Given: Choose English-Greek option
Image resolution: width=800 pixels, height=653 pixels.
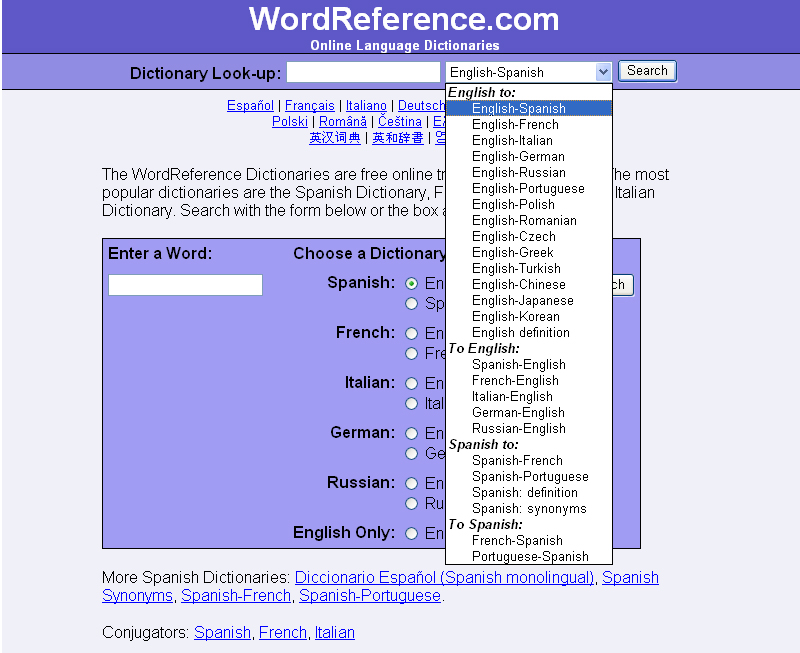Looking at the screenshot, I should 529,252.
